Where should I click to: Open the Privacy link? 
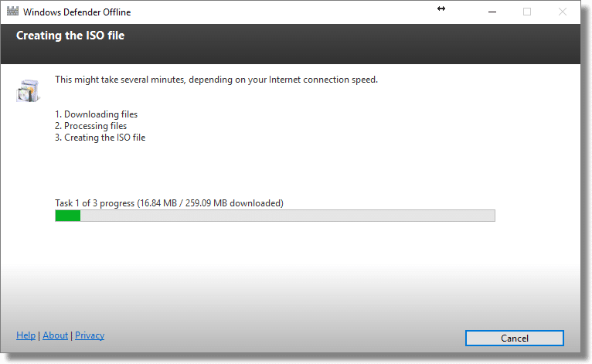point(90,335)
